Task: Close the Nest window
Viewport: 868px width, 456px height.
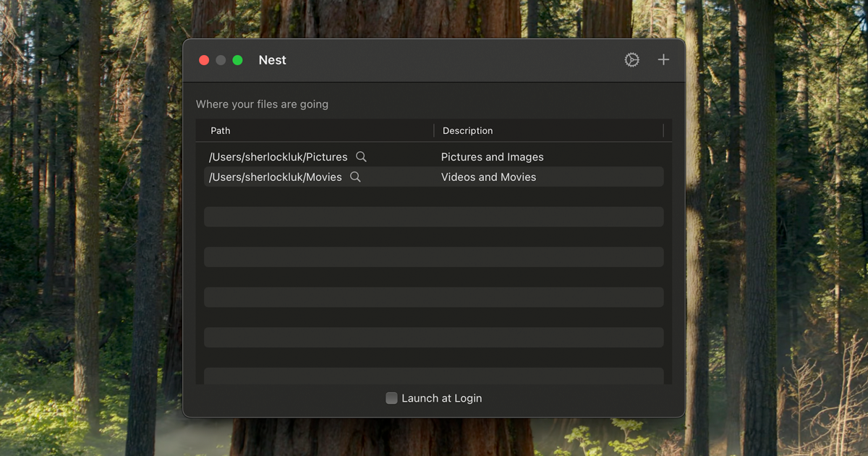Action: coord(204,60)
